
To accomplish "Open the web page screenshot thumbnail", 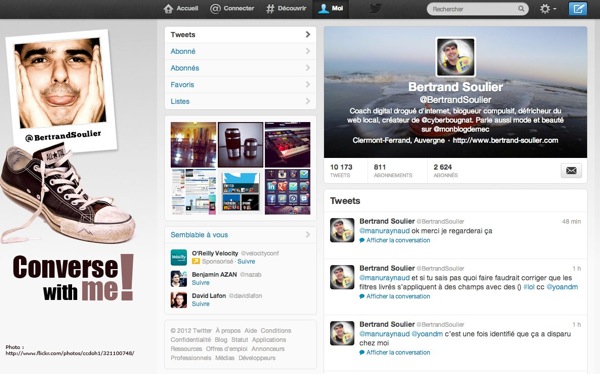I will coord(193,192).
